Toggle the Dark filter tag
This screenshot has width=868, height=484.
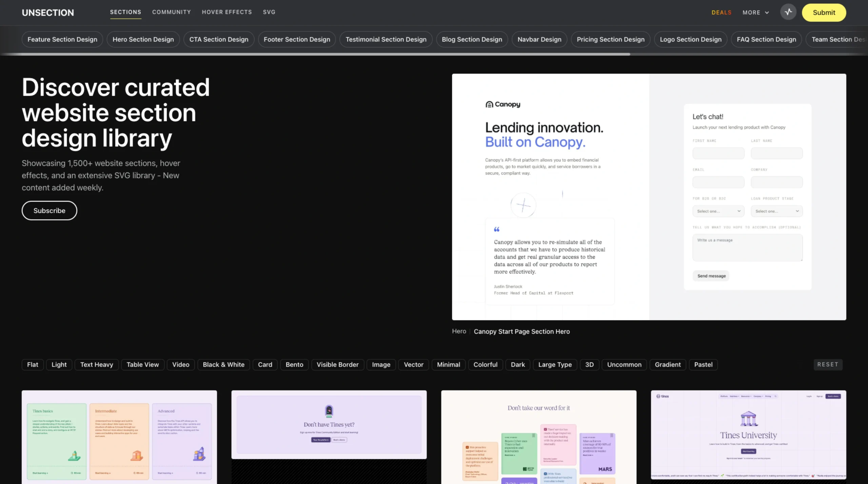point(517,365)
